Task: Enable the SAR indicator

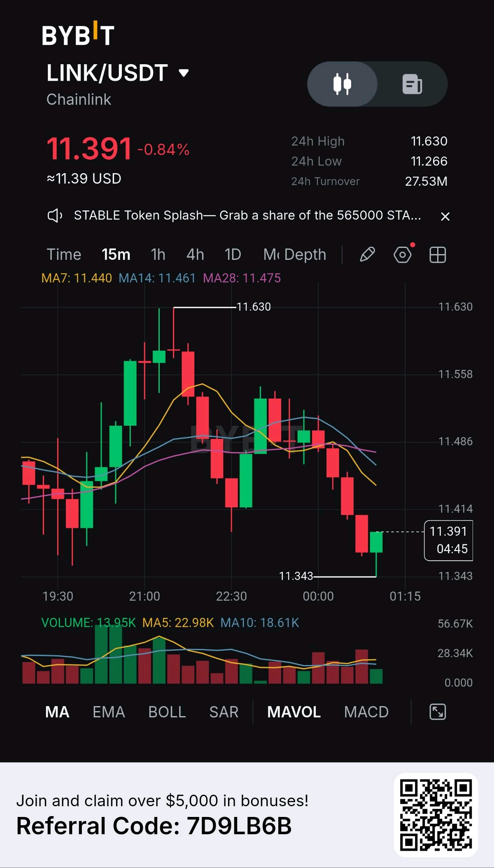Action: 224,712
